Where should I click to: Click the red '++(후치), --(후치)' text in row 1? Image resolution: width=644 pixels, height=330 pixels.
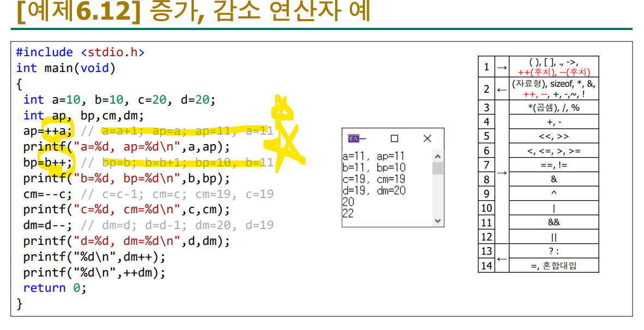point(554,72)
